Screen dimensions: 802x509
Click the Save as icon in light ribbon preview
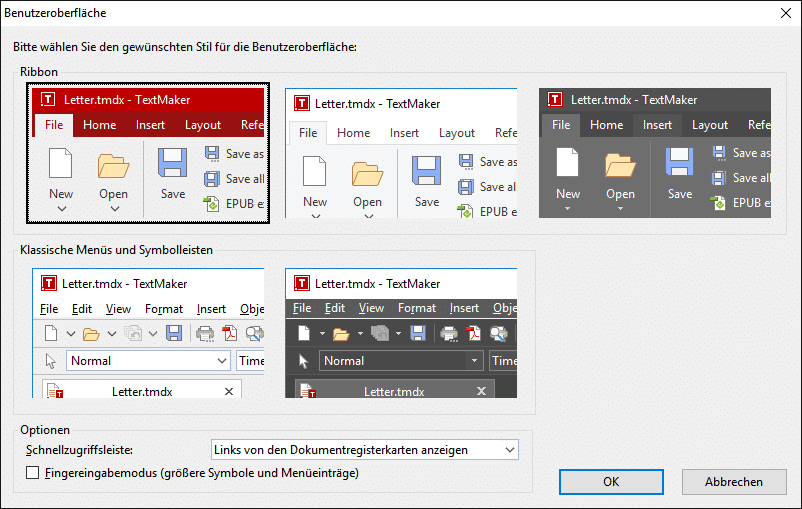click(466, 161)
